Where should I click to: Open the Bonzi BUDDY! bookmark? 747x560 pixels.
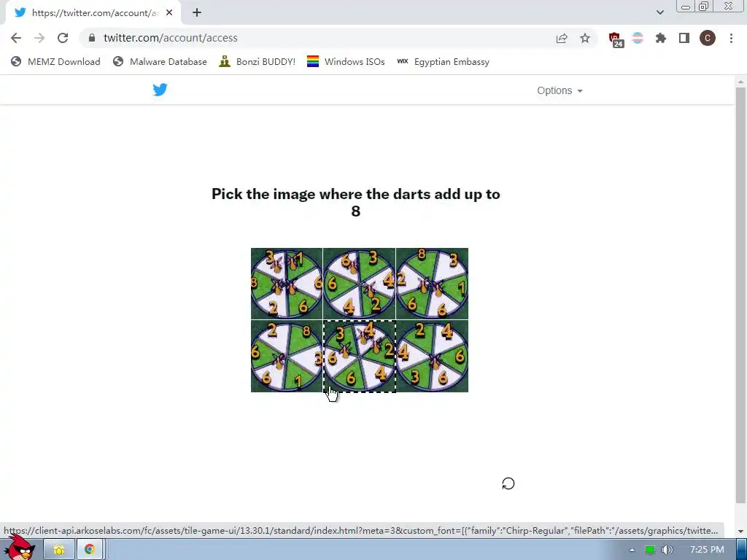coord(258,61)
